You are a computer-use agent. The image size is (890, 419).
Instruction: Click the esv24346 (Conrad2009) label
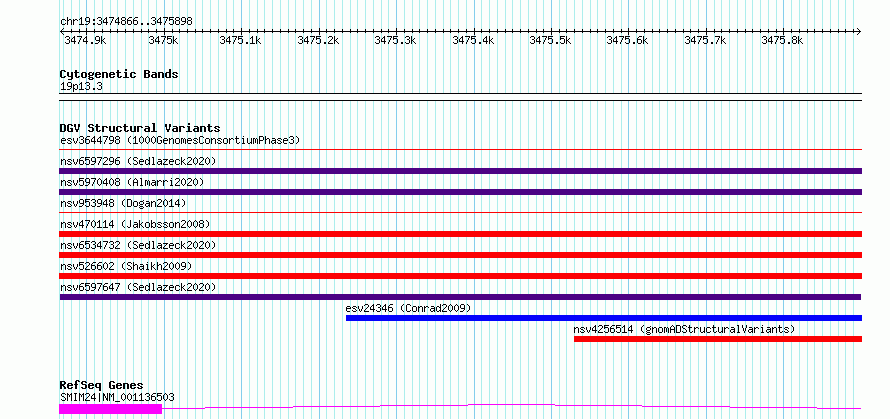pos(409,308)
